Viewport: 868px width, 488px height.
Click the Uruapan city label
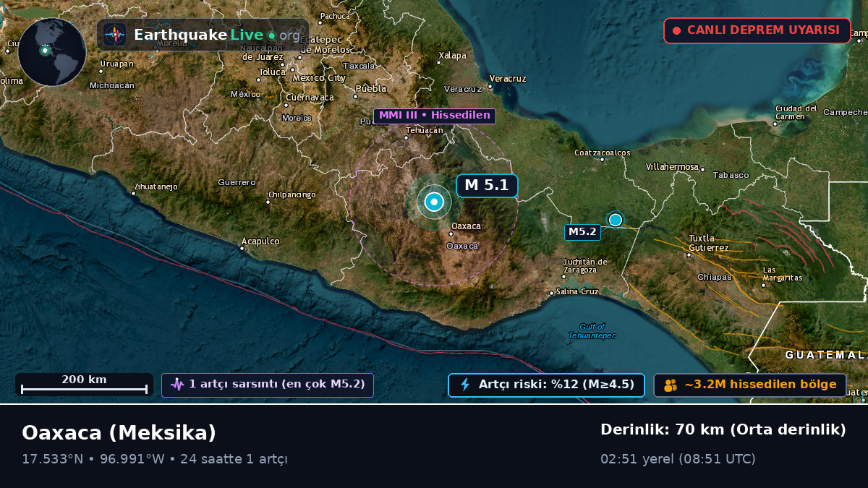[x=117, y=64]
